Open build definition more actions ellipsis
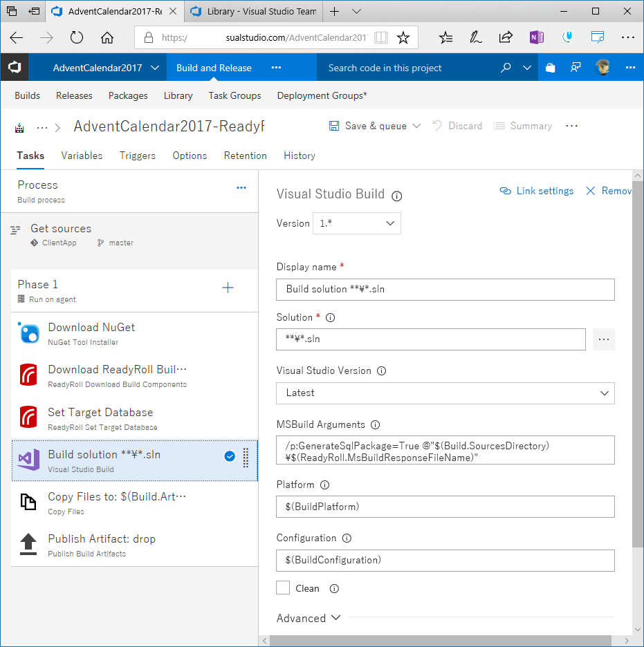Viewport: 644px width, 647px height. point(571,126)
